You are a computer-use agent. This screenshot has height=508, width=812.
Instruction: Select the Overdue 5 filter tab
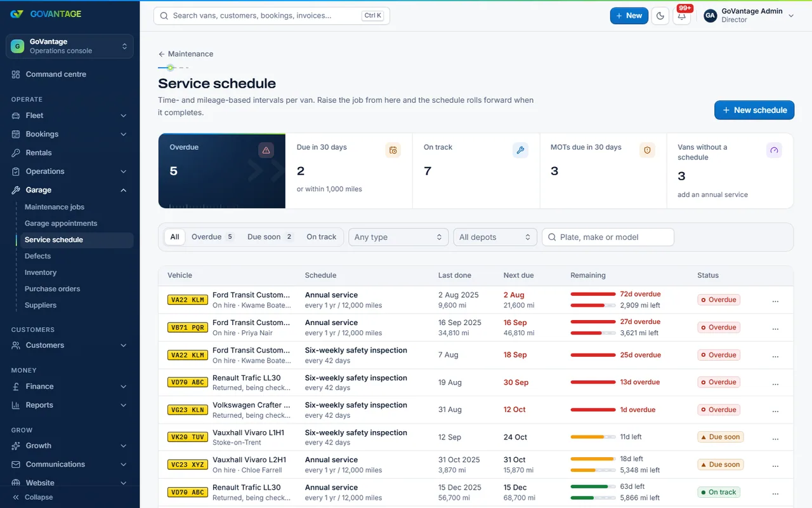coord(213,237)
